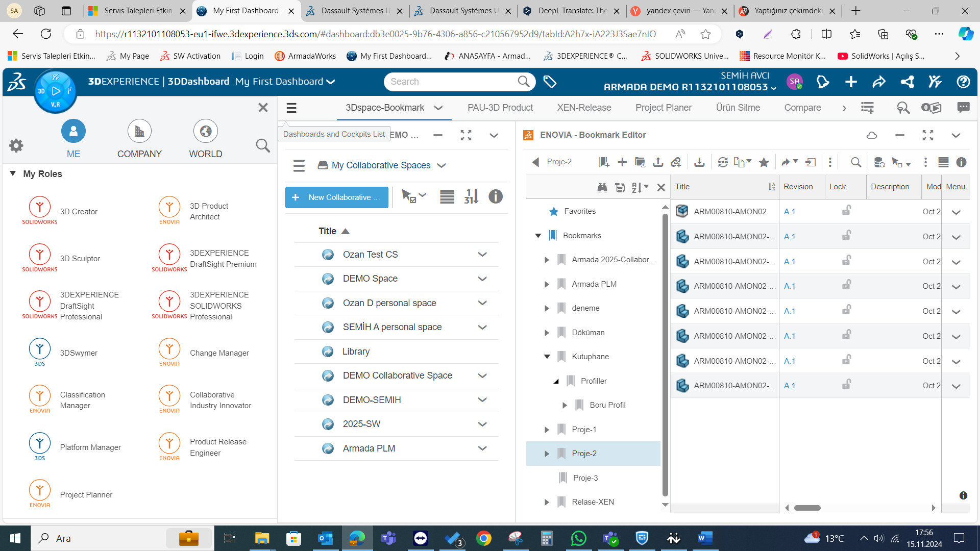Expand the DEMO Space row chevron
Image resolution: width=980 pixels, height=551 pixels.
(482, 279)
